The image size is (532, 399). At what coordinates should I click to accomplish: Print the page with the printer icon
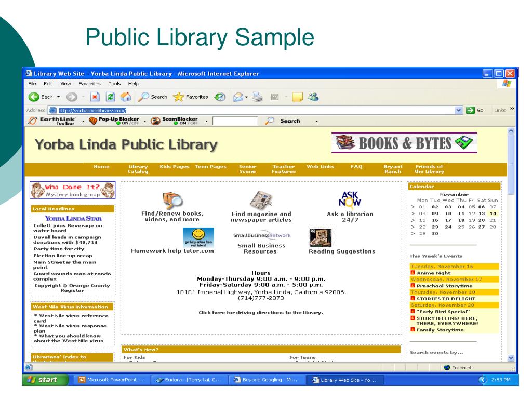tap(258, 97)
